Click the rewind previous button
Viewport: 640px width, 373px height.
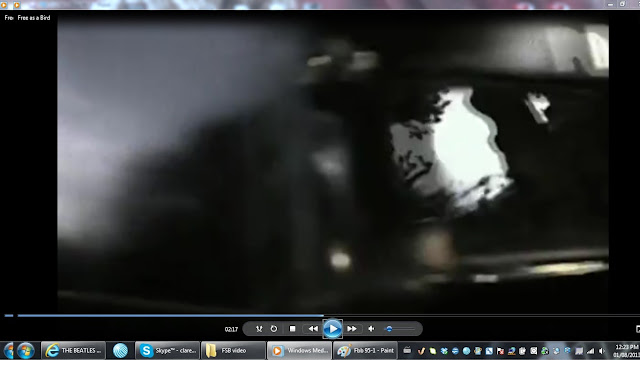click(313, 329)
